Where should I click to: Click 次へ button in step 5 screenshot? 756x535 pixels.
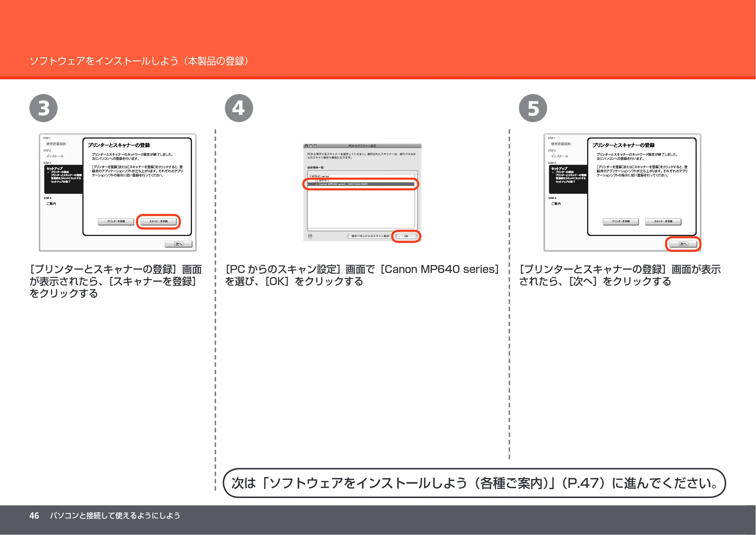coord(683,244)
